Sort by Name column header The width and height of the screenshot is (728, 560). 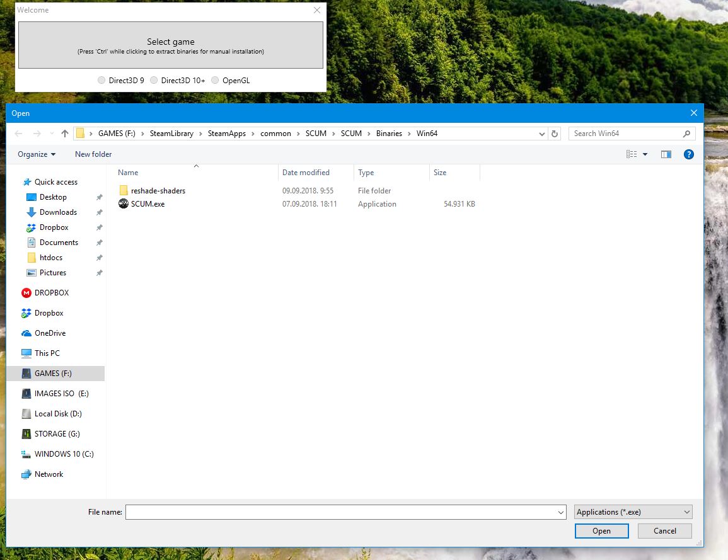coord(197,173)
